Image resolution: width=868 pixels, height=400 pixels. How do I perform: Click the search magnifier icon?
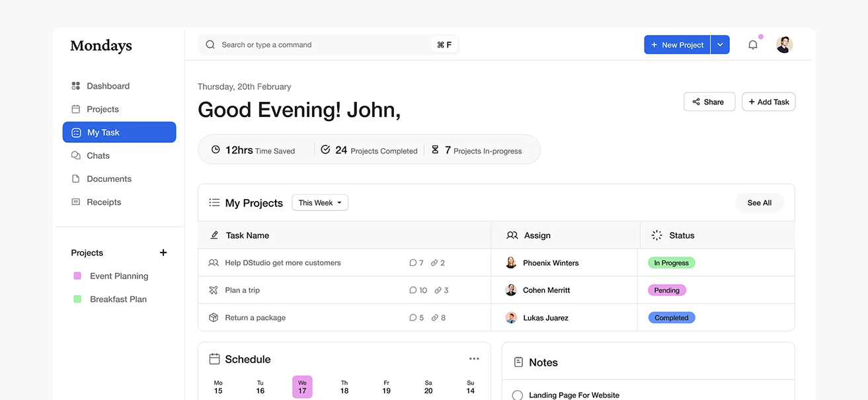210,45
